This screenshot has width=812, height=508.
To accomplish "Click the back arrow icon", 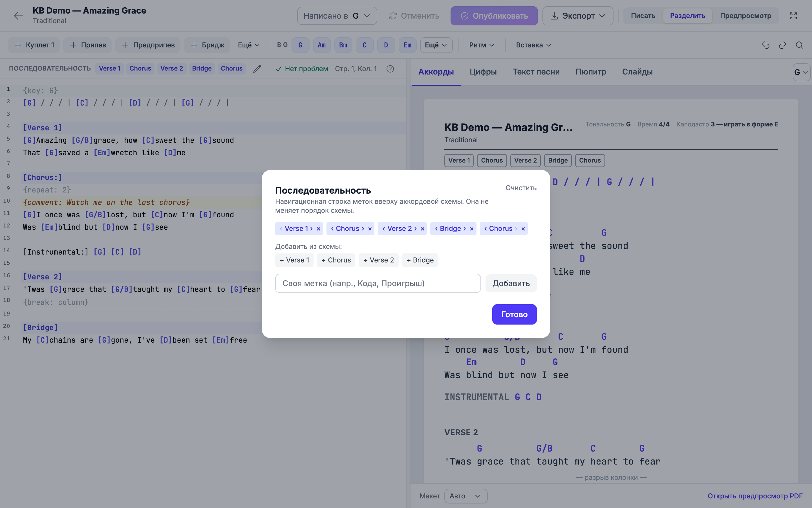I will click(18, 16).
